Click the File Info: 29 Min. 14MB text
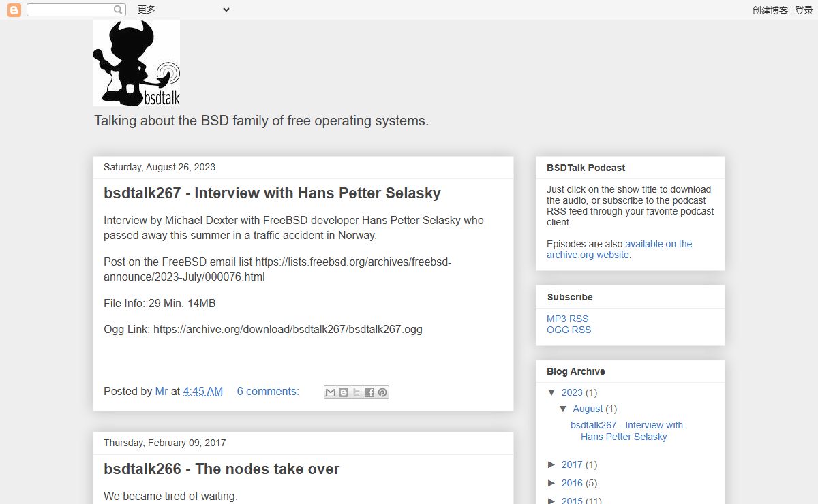 (160, 303)
